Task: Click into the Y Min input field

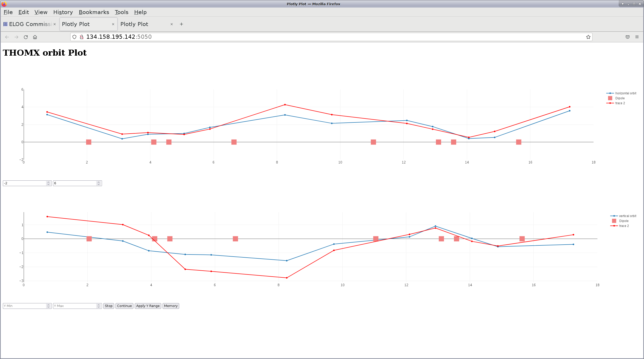Action: point(24,306)
